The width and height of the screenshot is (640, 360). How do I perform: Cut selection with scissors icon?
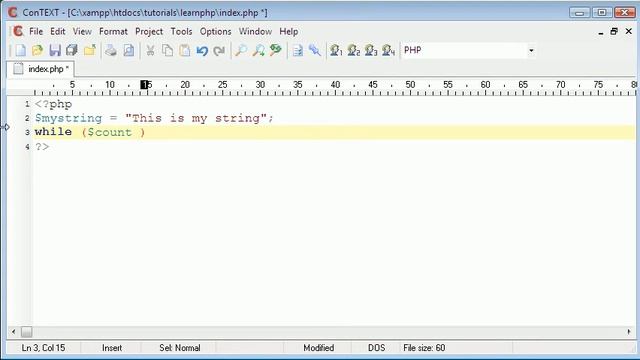coord(150,50)
